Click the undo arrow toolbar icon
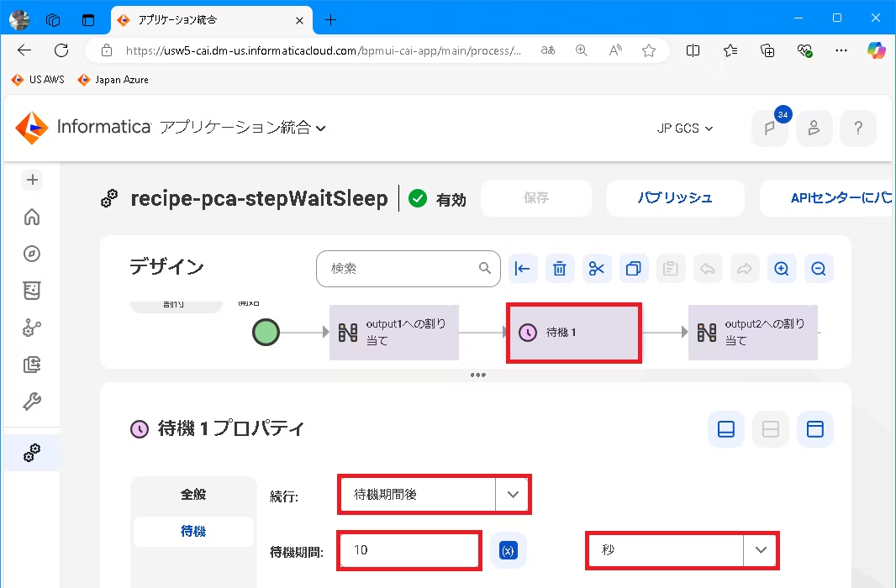The image size is (896, 588). (x=708, y=268)
